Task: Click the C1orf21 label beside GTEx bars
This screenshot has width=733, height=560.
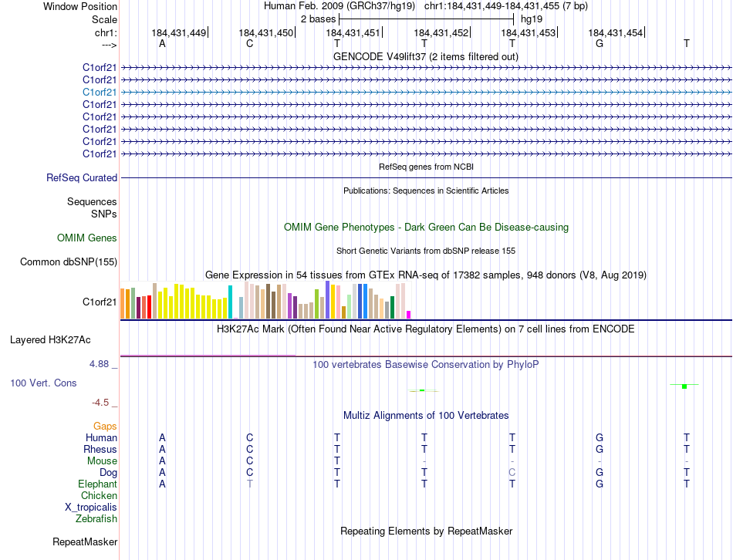Action: [x=99, y=302]
